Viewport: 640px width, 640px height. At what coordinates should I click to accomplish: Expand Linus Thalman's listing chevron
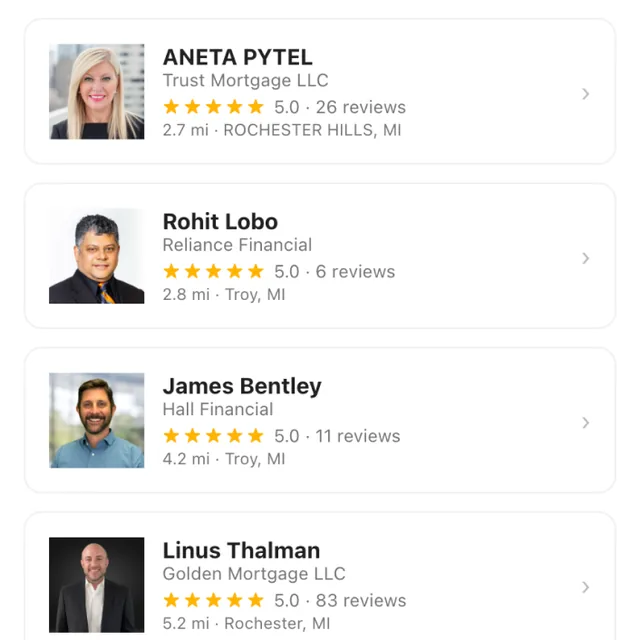pyautogui.click(x=586, y=587)
